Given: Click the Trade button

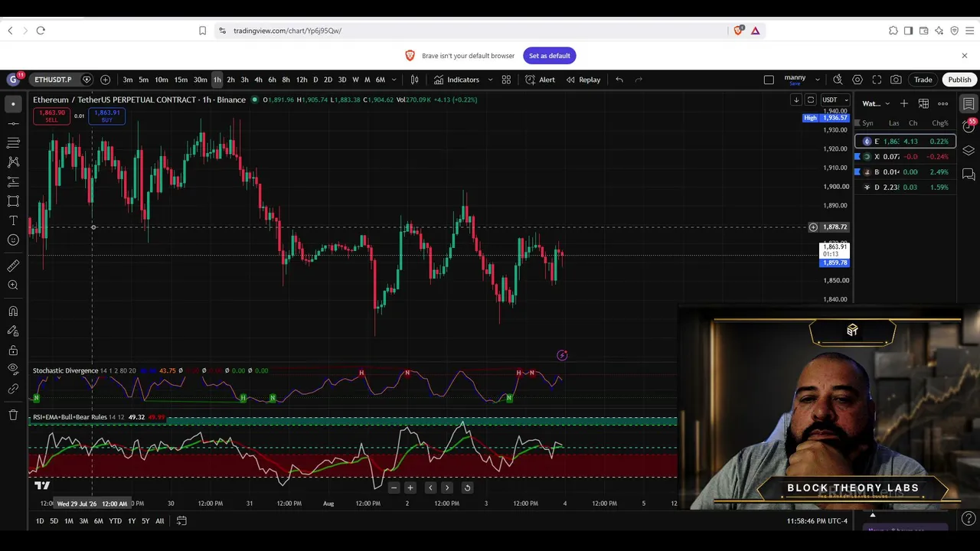Looking at the screenshot, I should point(923,80).
